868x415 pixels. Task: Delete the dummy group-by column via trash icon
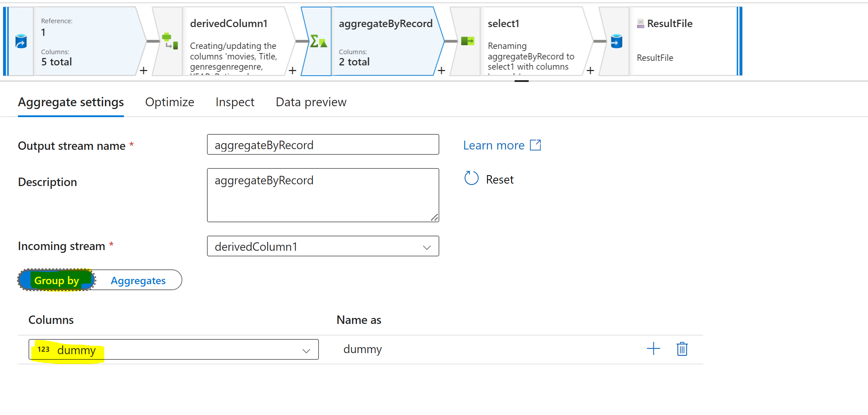(x=682, y=349)
